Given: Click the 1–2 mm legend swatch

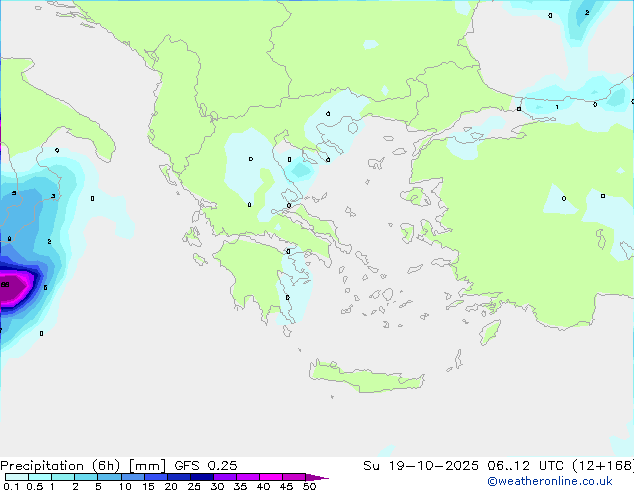Looking at the screenshot, I should (x=63, y=477).
